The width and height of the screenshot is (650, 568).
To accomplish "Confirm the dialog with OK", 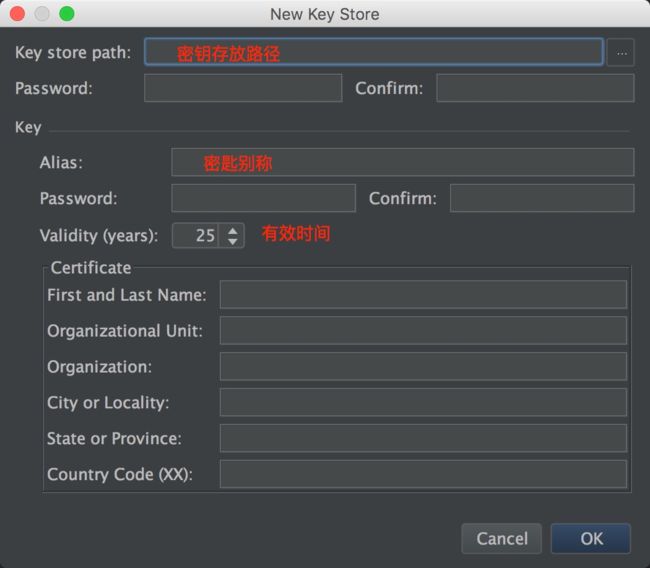I will [x=591, y=539].
